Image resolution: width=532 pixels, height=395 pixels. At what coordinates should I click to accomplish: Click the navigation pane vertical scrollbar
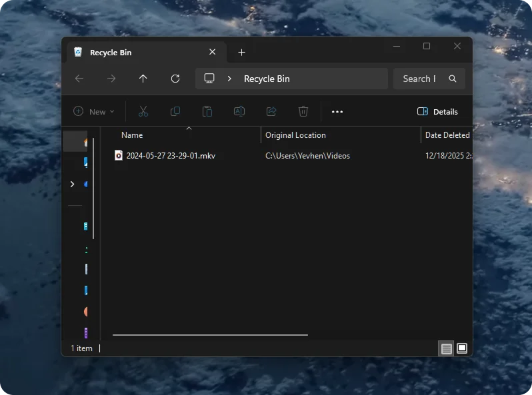93,189
